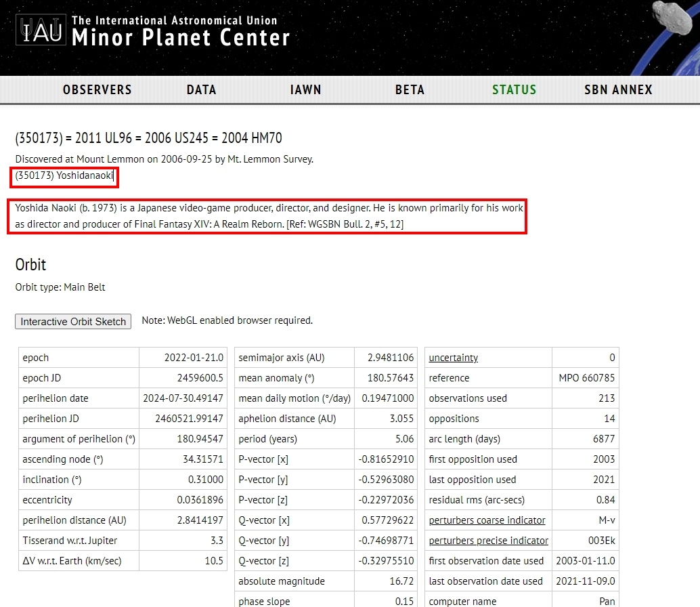The image size is (700, 607).
Task: Click the Orbit section heading
Action: coord(31,265)
